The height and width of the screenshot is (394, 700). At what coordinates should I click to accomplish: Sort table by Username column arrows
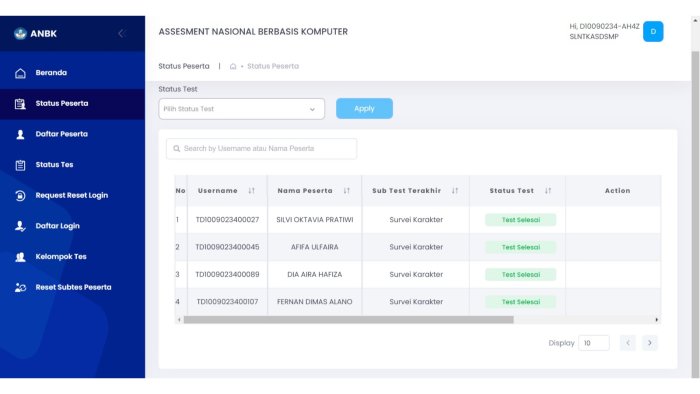tap(251, 191)
